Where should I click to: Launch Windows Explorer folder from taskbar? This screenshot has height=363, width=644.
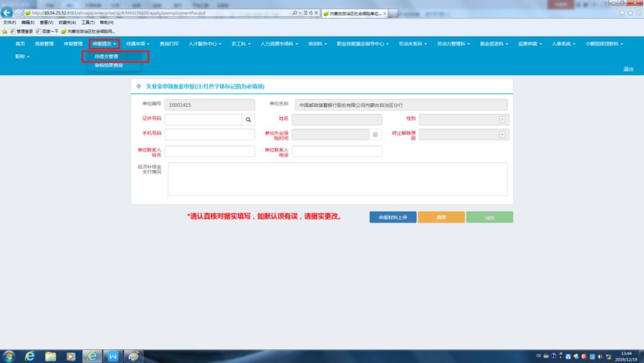tap(51, 356)
